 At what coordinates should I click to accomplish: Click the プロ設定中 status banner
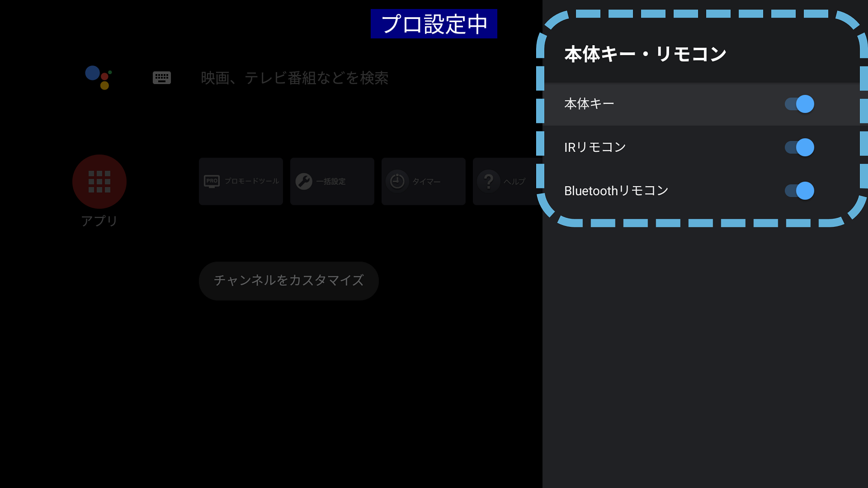point(434,24)
